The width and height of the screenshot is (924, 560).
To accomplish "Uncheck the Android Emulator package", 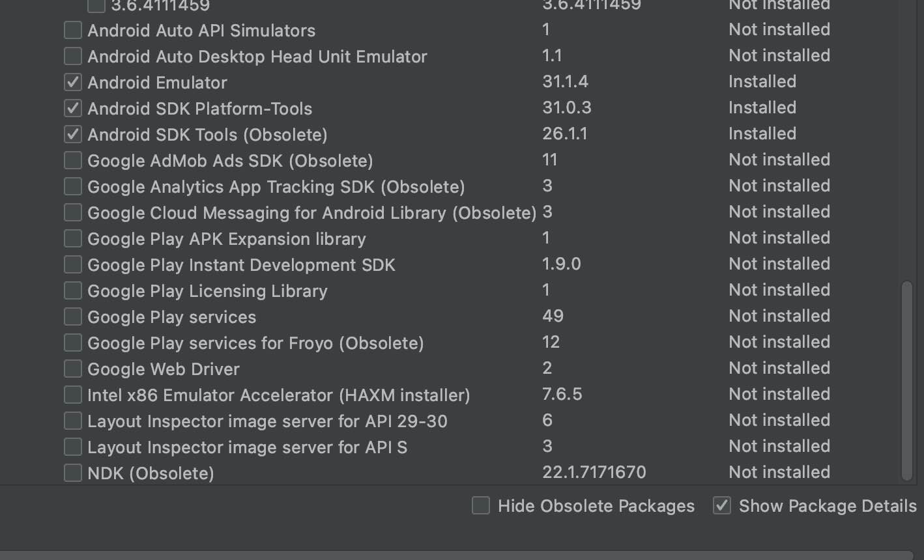I will pos(73,82).
